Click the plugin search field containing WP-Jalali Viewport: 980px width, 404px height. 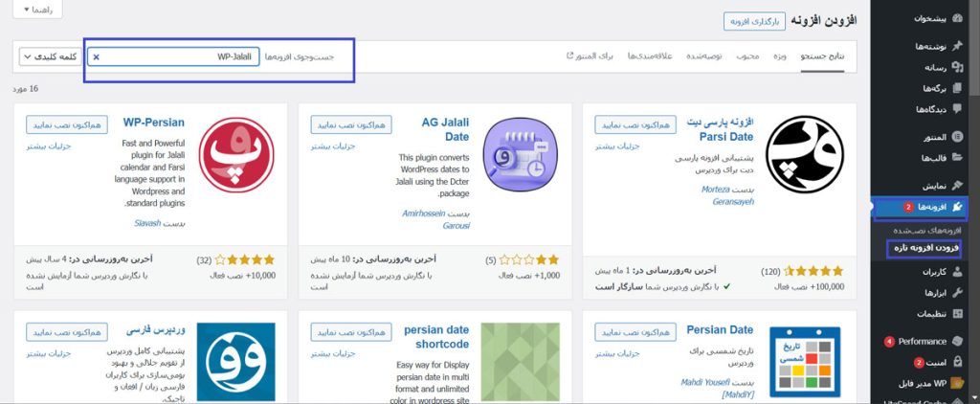point(173,56)
